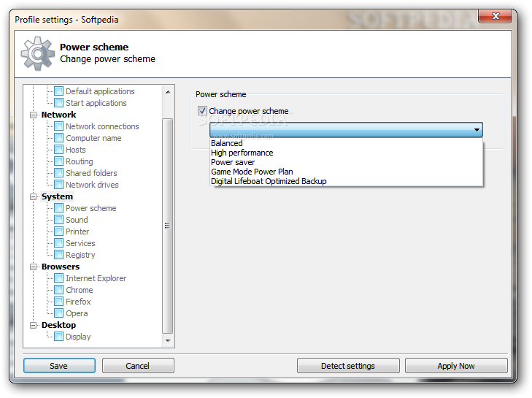Screen dimensions: 532x398
Task: Tick the Start applications checkbox
Action: click(58, 102)
